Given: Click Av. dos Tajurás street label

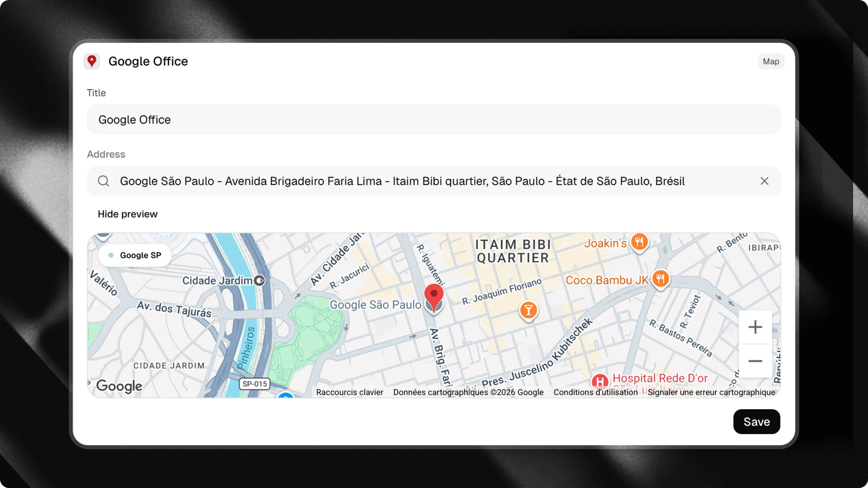Looking at the screenshot, I should click(174, 309).
